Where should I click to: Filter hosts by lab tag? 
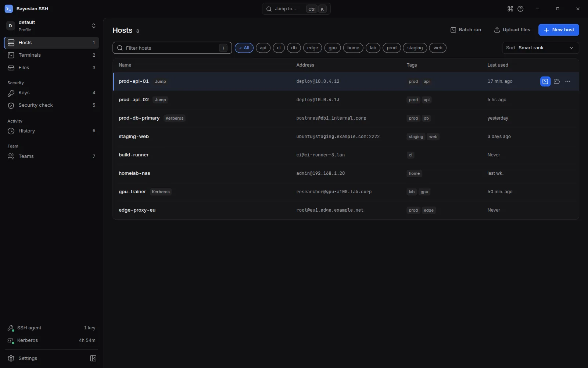point(373,48)
